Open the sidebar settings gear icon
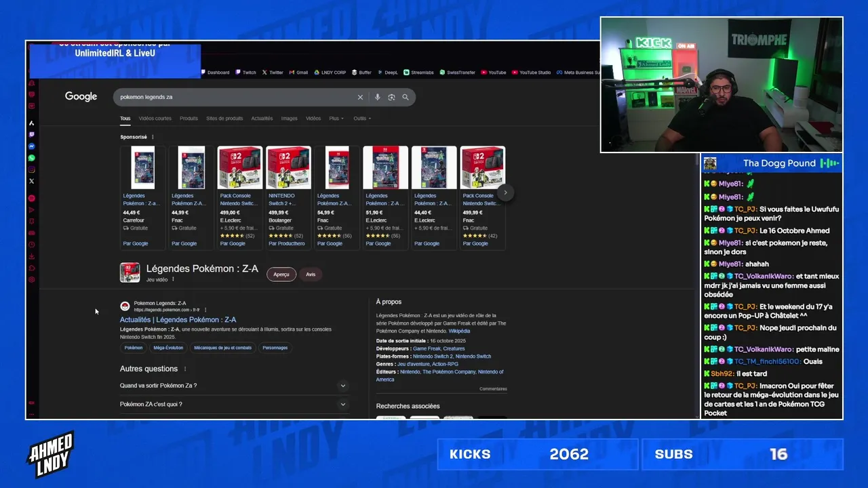 [x=32, y=279]
